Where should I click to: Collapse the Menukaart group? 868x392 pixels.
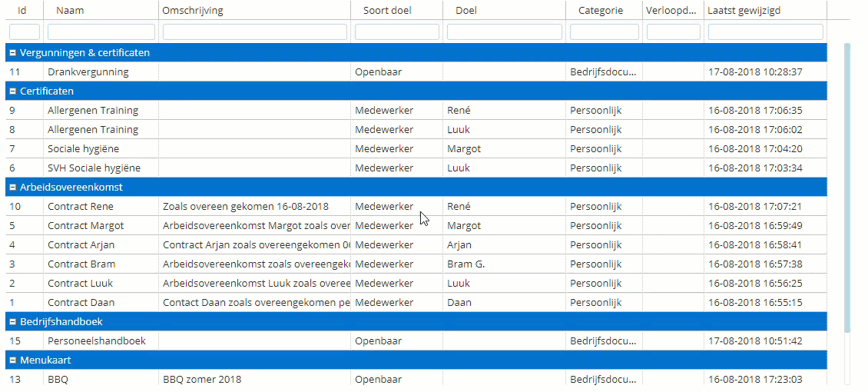12,360
